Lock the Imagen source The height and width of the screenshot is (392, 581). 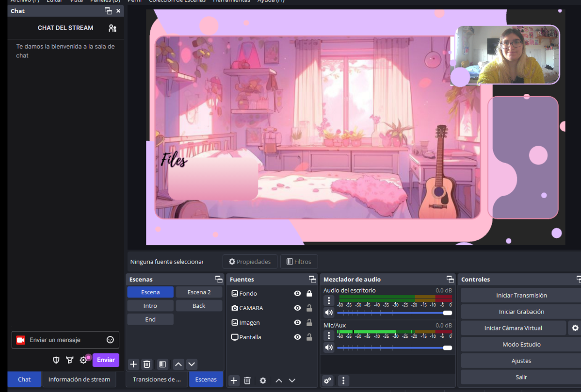pos(309,322)
